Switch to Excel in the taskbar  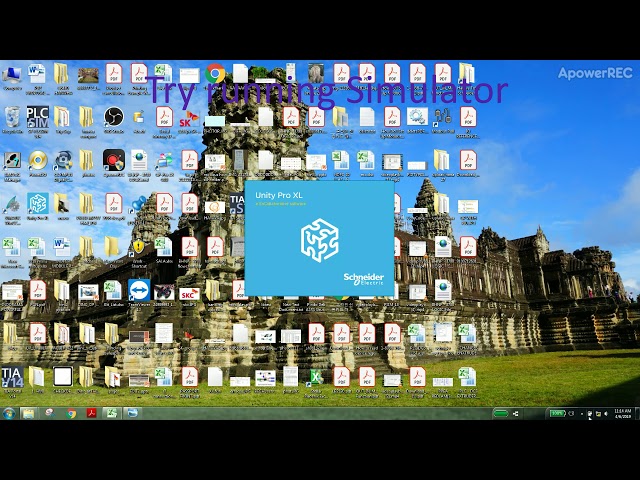pyautogui.click(x=111, y=413)
